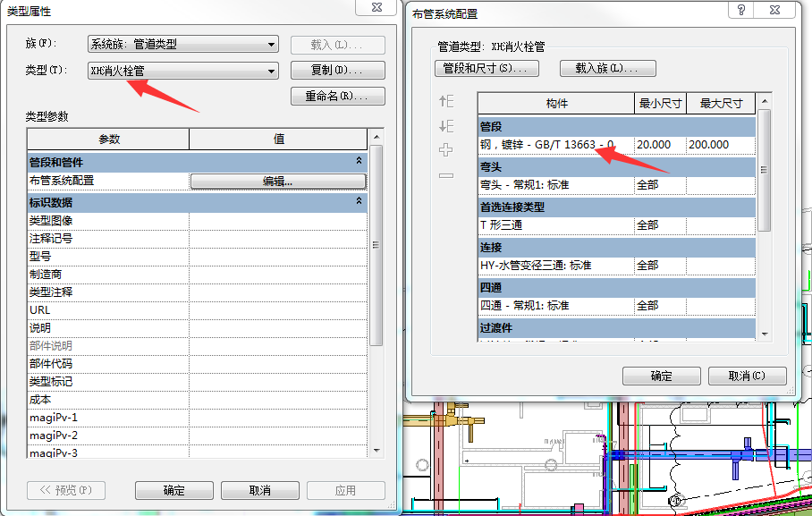The image size is (812, 516).
Task: Click the 布管系统配置 list scrollbar thumb
Action: pos(765,170)
